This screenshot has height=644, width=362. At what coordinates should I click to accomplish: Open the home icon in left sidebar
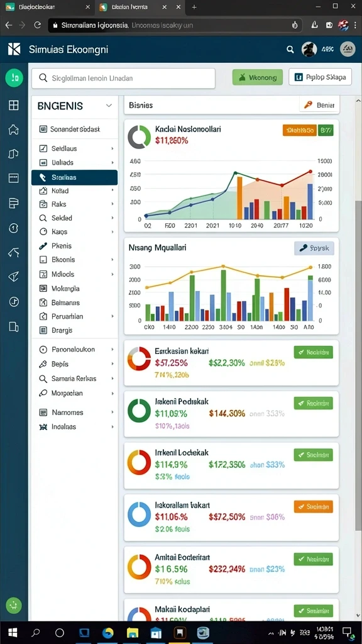click(x=14, y=130)
